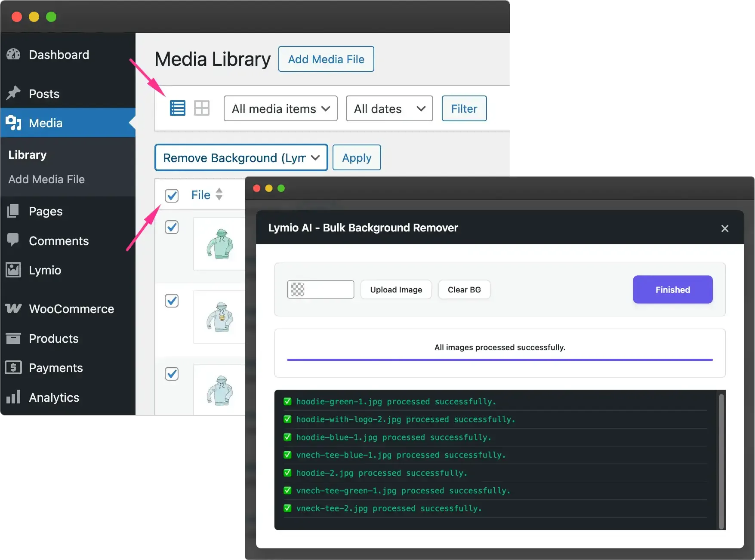Uncheck the green hoodie row checkbox

(x=172, y=227)
